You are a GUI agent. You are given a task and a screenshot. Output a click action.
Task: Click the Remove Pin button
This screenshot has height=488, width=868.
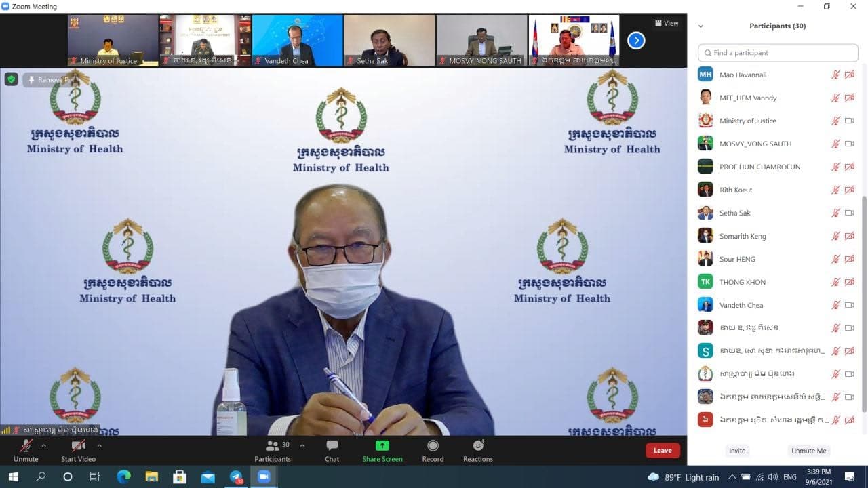pos(52,80)
